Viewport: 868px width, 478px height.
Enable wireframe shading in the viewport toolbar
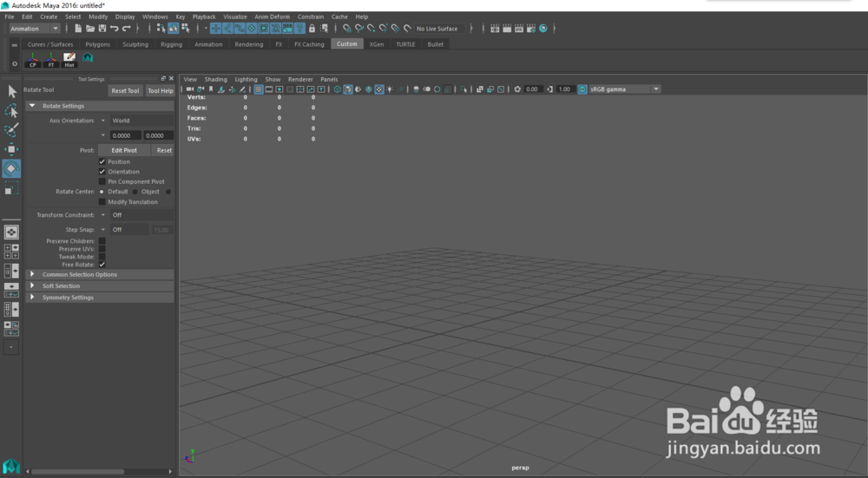point(337,89)
